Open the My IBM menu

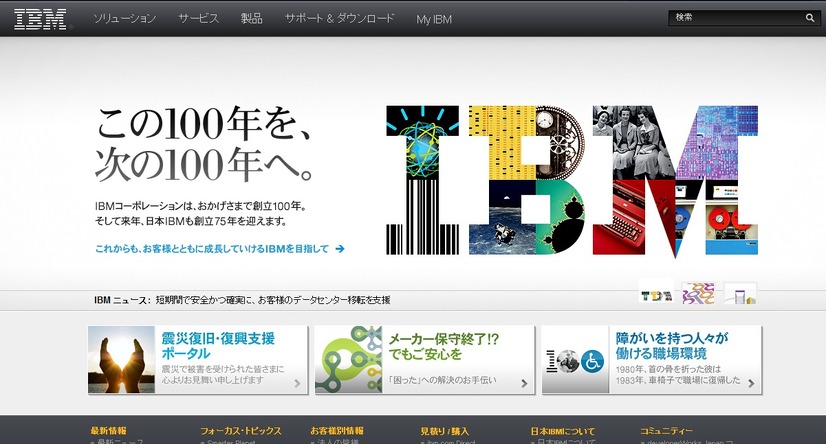coord(434,19)
